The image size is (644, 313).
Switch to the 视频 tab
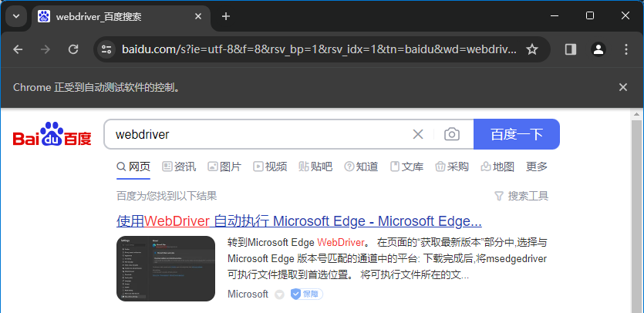click(270, 167)
